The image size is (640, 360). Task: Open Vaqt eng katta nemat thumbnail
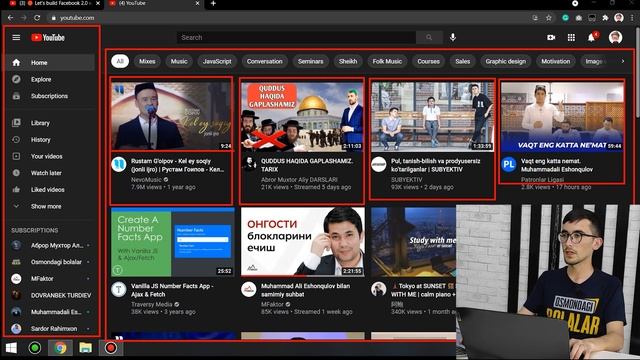tap(562, 116)
